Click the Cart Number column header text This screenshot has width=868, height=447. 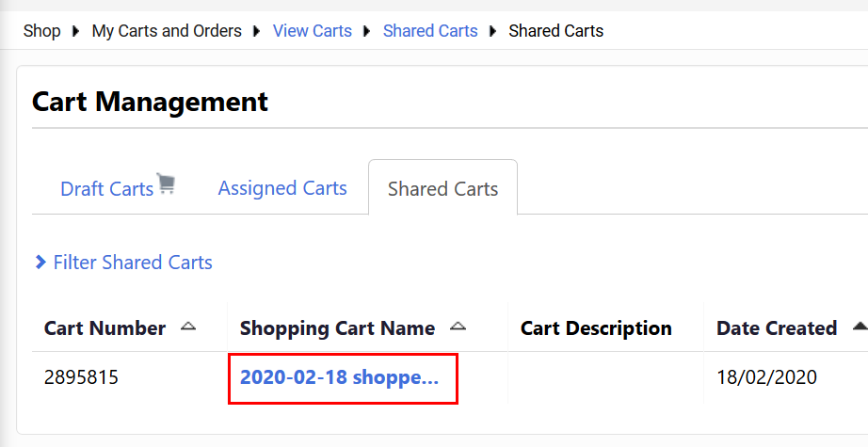point(104,328)
